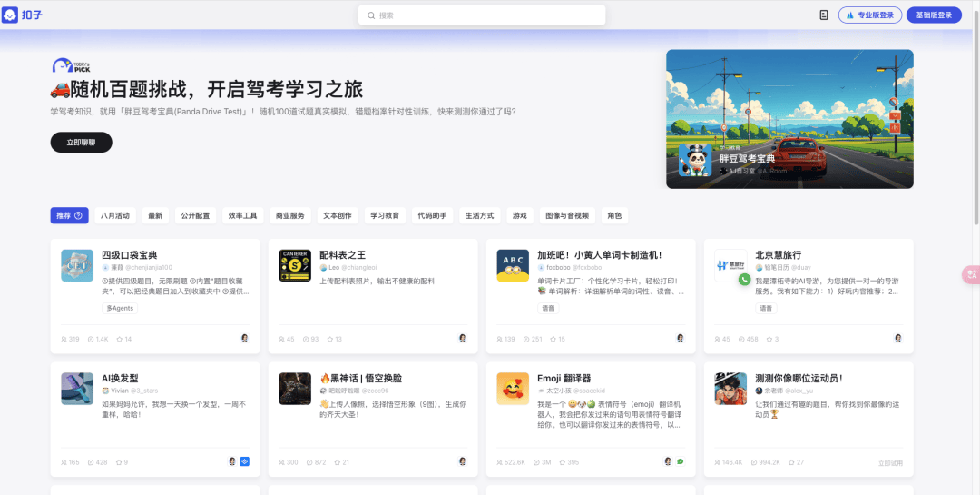The image size is (980, 495).
Task: Open the 测测你像哪位运动员 avatar
Action: (x=730, y=389)
